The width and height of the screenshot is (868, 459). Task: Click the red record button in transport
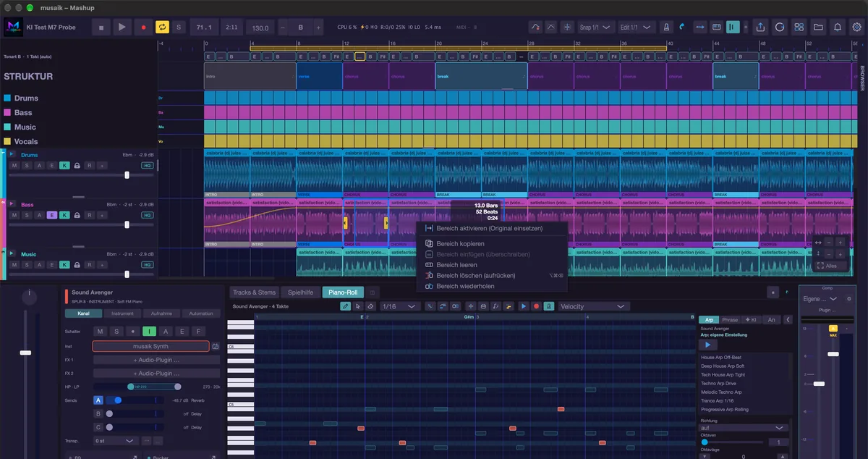coord(143,28)
